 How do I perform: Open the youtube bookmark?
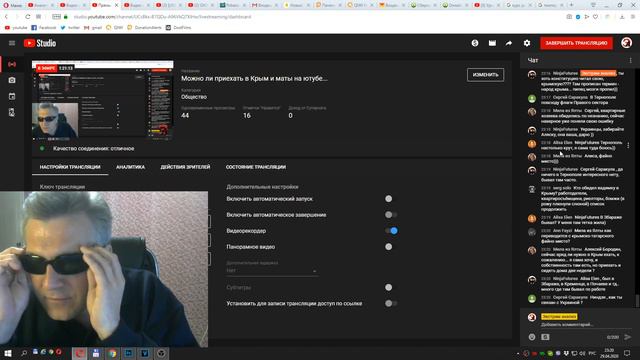coord(16,28)
